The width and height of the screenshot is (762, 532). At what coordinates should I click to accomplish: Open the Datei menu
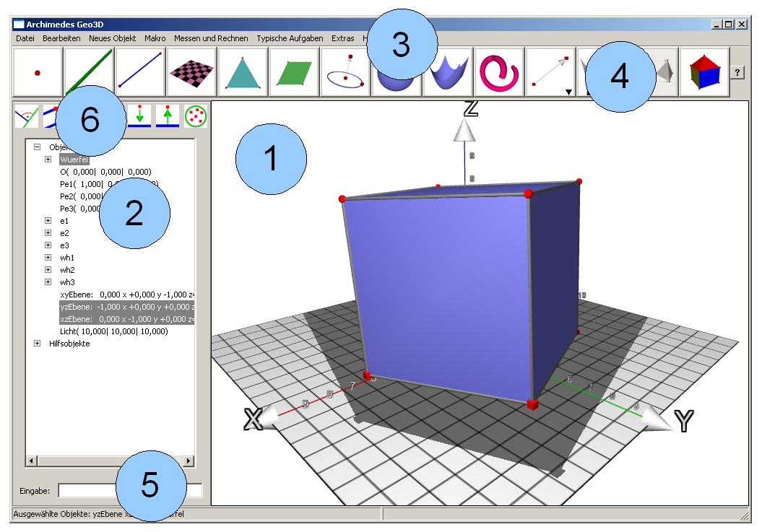[x=25, y=38]
